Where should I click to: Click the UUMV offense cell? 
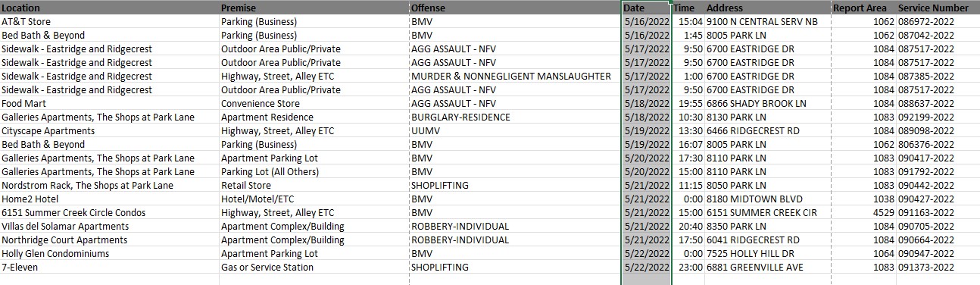[515, 130]
